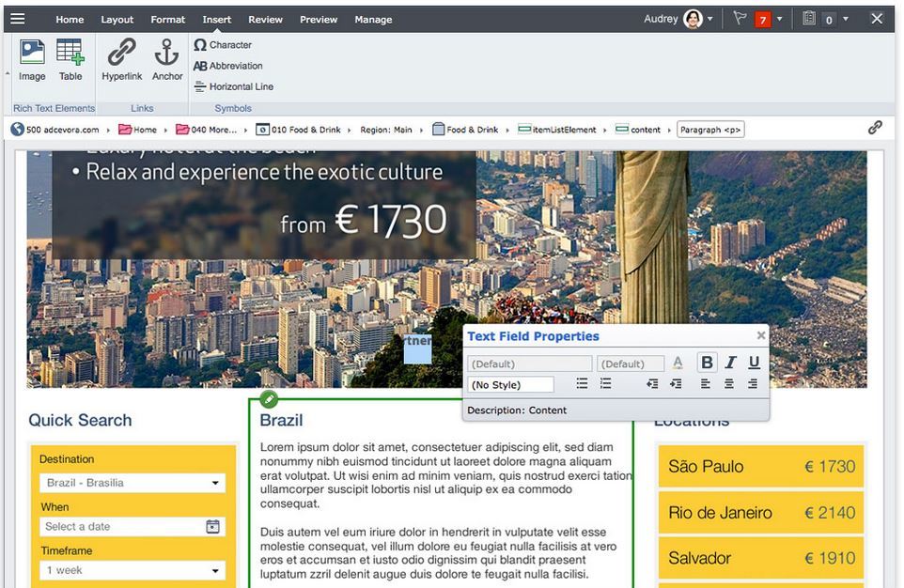
Task: Select the Rio de Janeiro € 2140 location
Action: point(761,513)
